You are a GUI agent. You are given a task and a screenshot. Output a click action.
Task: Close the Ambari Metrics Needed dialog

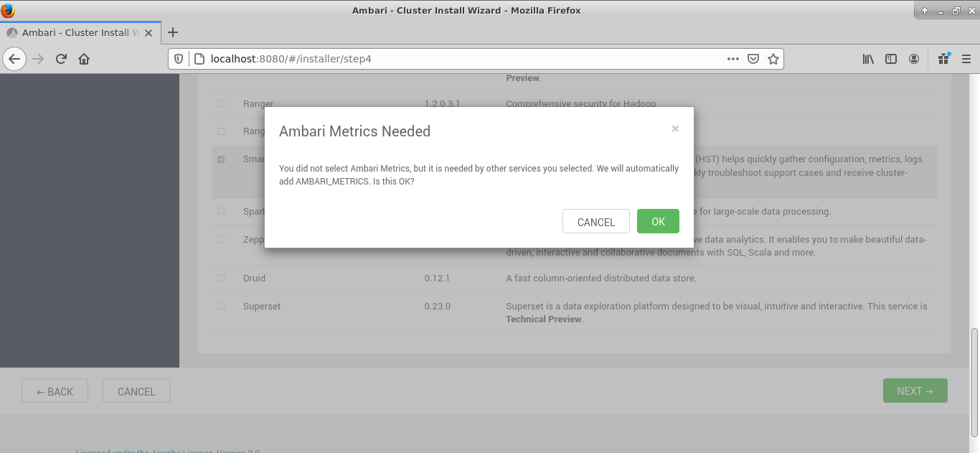coord(674,129)
